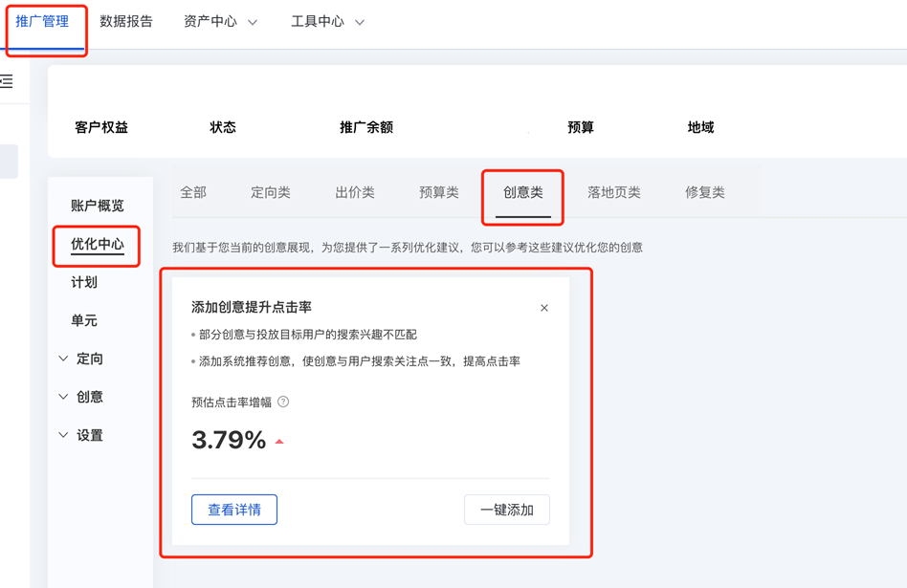Dismiss the 添加创意提升点击率 card via its X
Screen dimensions: 907x588
pos(544,308)
